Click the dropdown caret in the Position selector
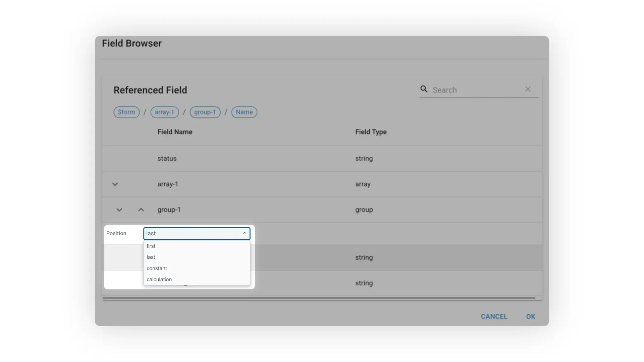Viewport: 644px width, 362px height. (245, 233)
